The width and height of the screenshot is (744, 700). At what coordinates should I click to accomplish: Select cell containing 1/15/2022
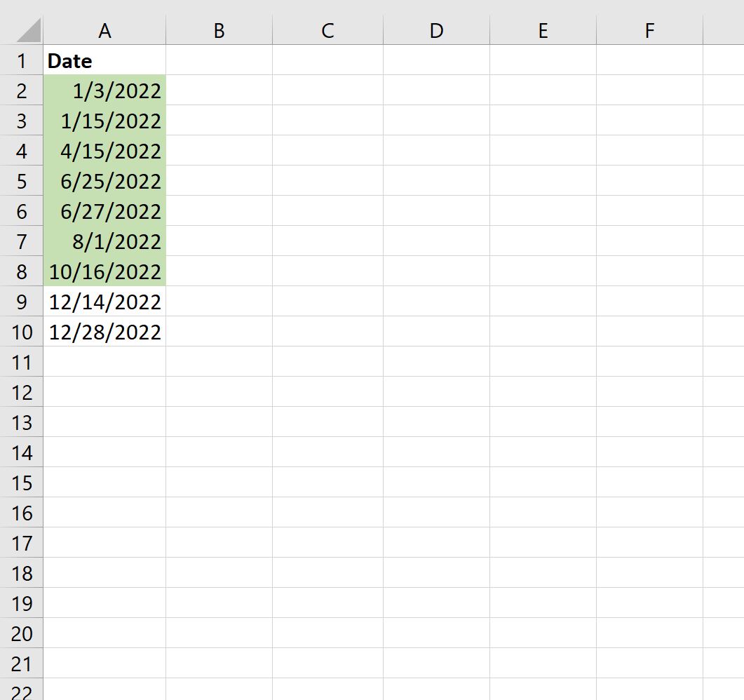click(x=104, y=121)
